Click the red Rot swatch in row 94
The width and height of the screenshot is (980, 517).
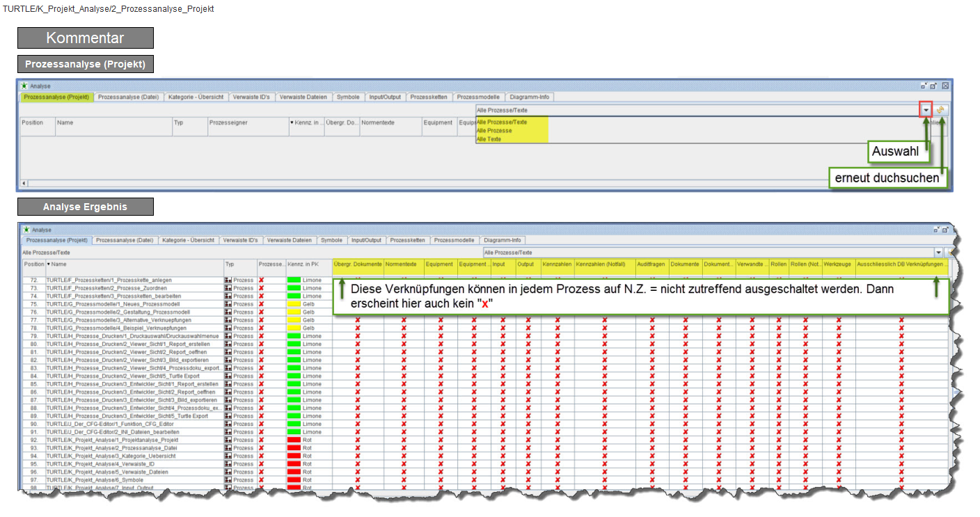click(294, 456)
